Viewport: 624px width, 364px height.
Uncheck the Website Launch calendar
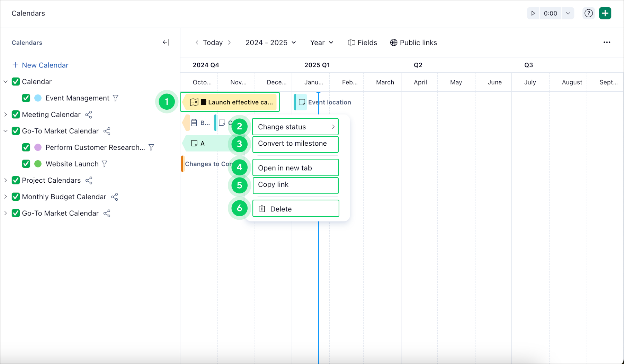(26, 164)
